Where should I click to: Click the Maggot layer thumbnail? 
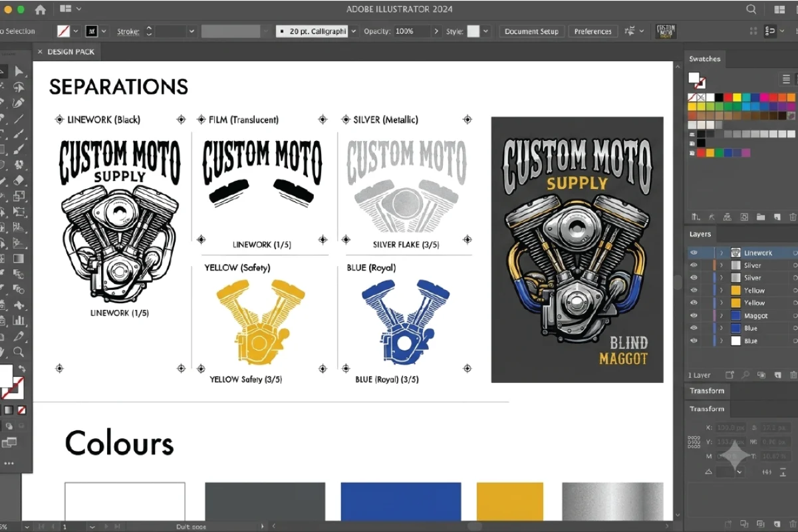point(735,315)
